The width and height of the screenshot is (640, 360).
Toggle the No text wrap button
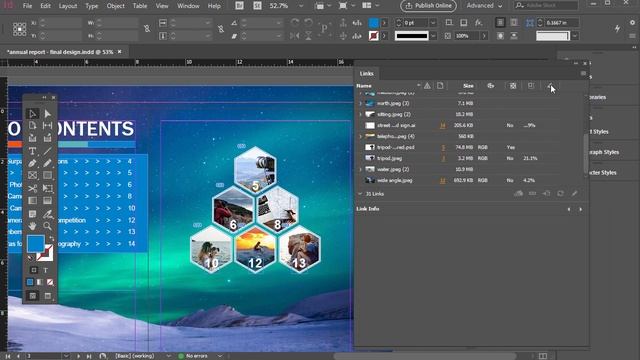500,23
